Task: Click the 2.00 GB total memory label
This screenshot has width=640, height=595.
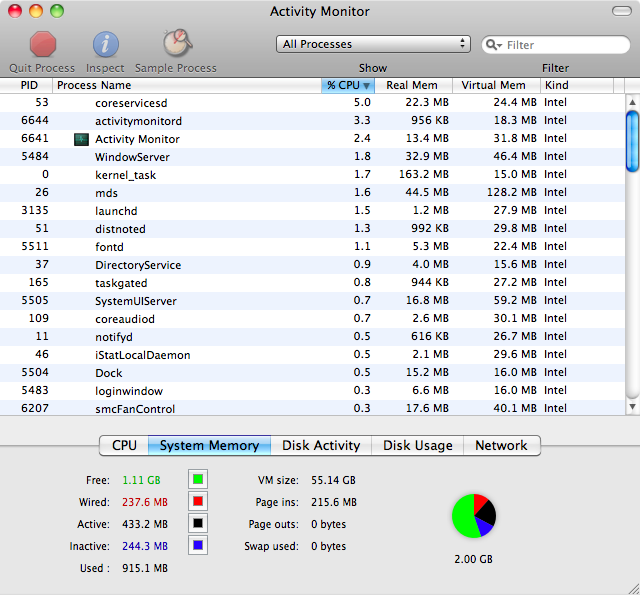Action: 473,559
